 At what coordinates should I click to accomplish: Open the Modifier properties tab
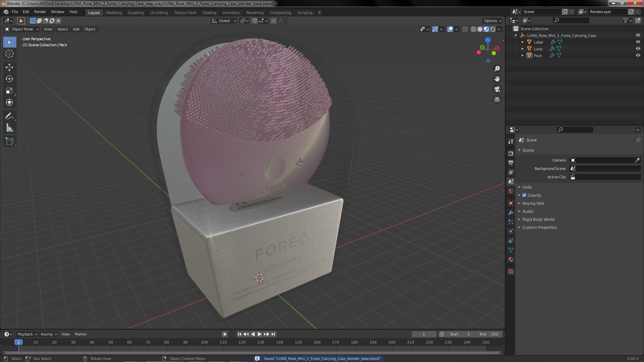(511, 213)
